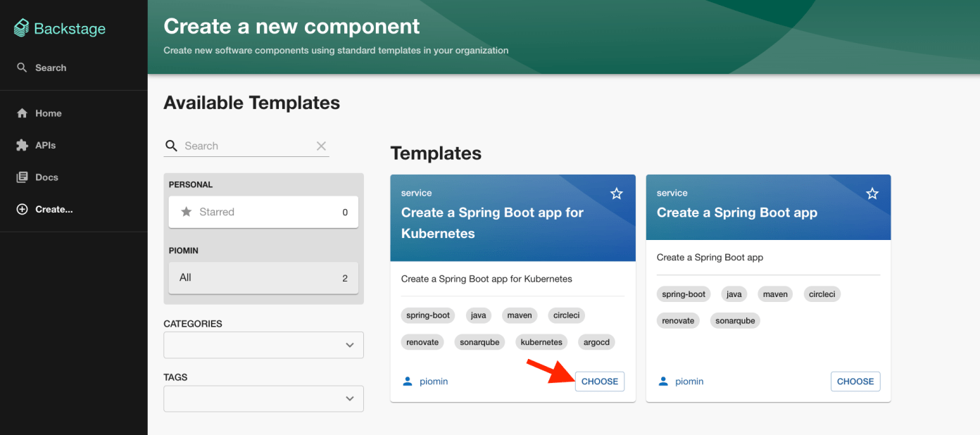Click circleci tag on Spring Boot app card
Image resolution: width=980 pixels, height=435 pixels.
click(x=822, y=294)
